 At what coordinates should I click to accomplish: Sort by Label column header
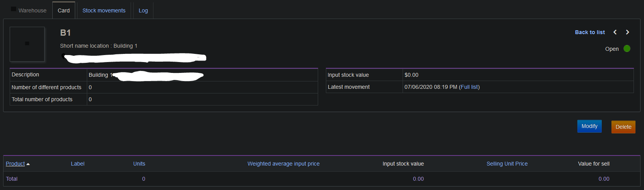(77, 164)
